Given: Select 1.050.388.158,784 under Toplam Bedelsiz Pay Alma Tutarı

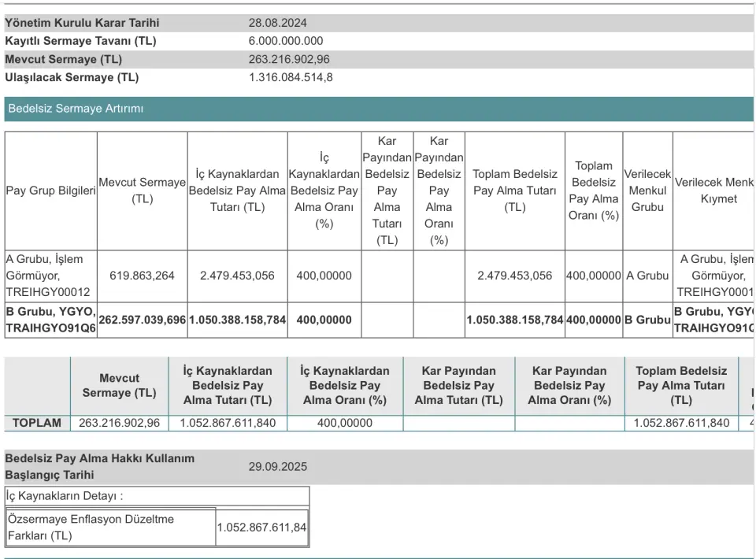Looking at the screenshot, I should [515, 320].
